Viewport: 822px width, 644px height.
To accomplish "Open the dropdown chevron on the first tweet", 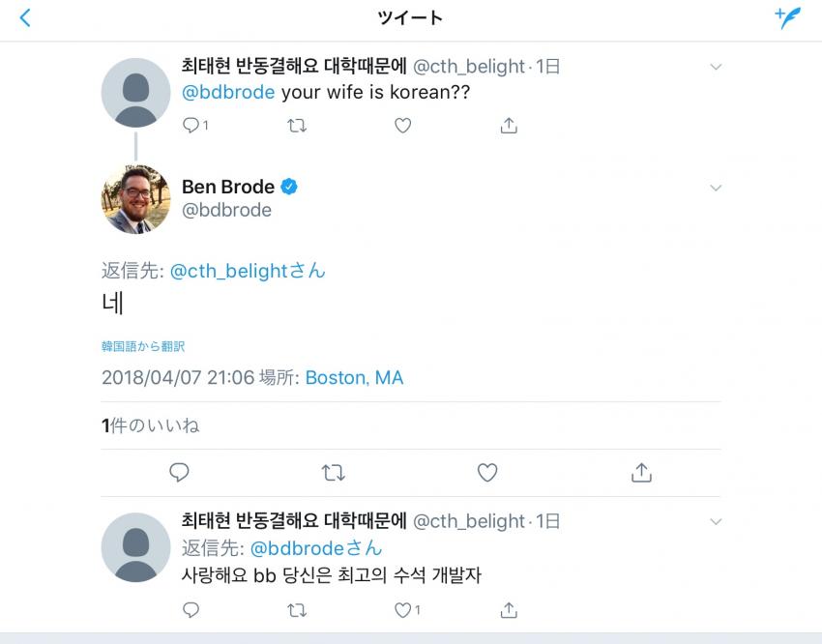I will click(716, 67).
